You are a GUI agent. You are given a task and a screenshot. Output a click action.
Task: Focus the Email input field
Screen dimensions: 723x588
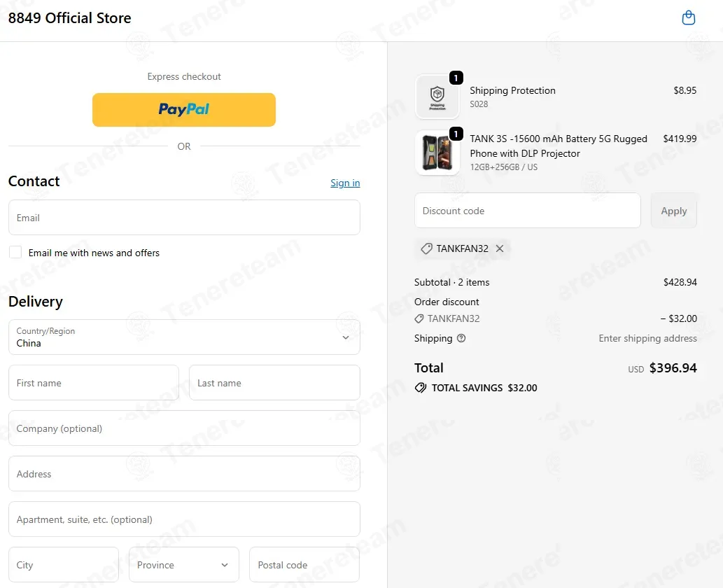[x=184, y=218]
